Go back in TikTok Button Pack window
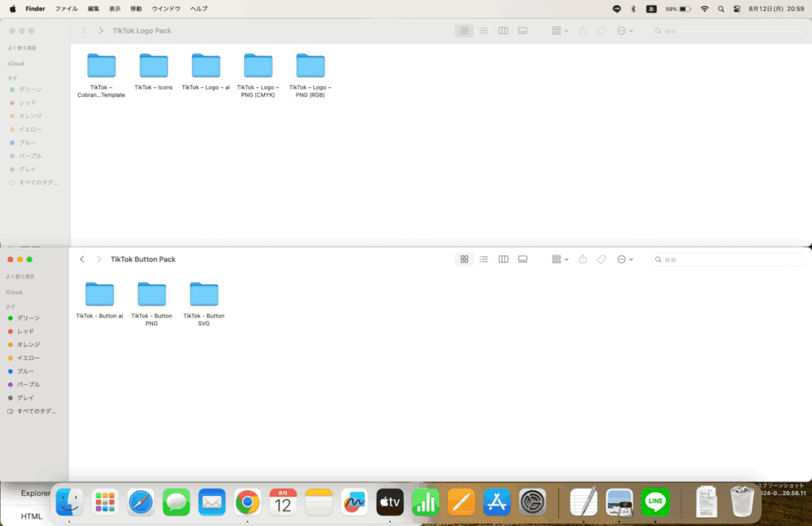Image resolution: width=812 pixels, height=526 pixels. (82, 259)
